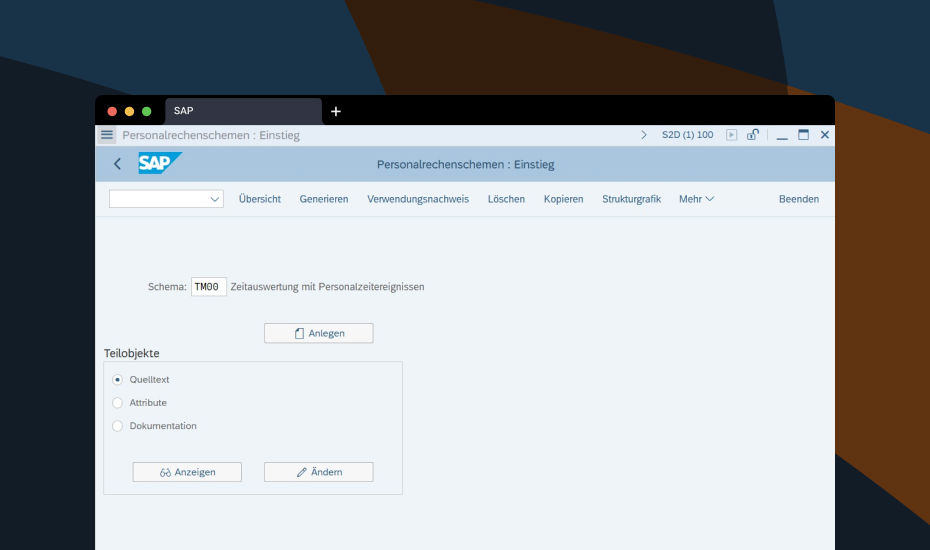
Task: Go back using the left chevron arrow
Action: coord(117,164)
